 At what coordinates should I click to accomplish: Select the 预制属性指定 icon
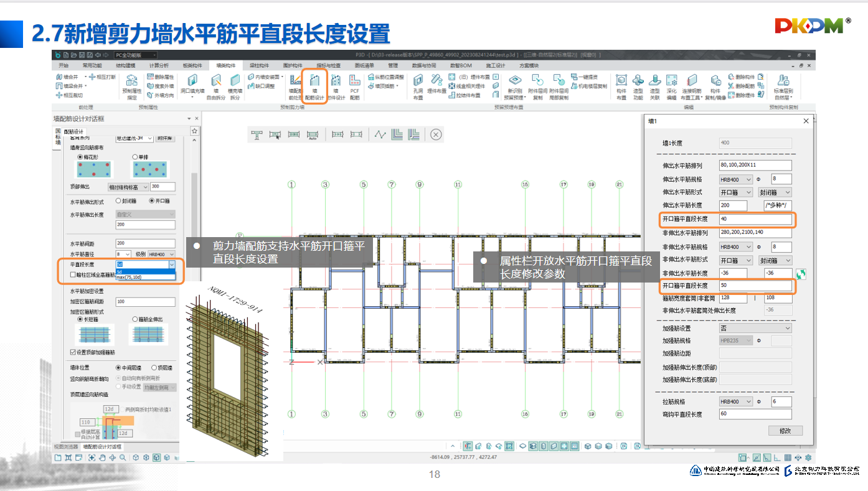click(132, 85)
